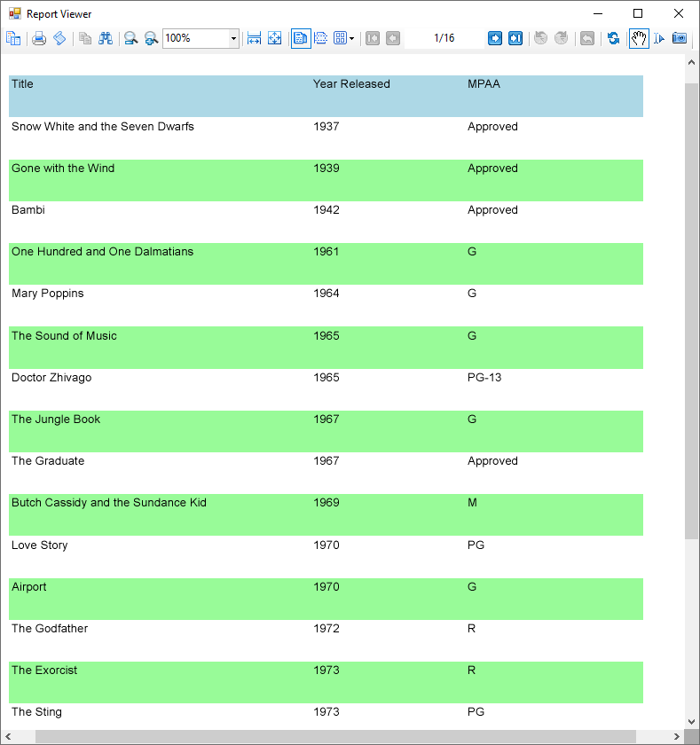Click the vertical scrollbar down arrow
Screen dimensions: 700x745
coord(691,722)
